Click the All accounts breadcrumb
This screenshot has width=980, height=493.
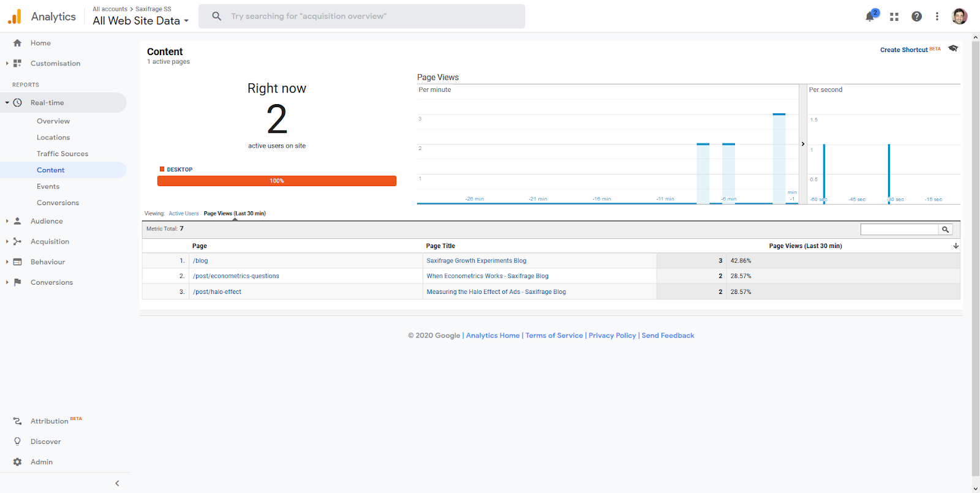click(x=110, y=9)
